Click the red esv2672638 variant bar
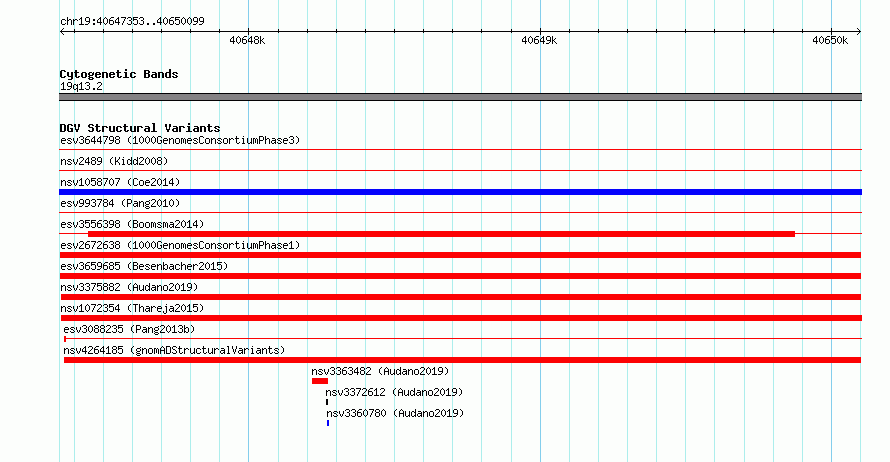890x462 pixels. pyautogui.click(x=460, y=255)
